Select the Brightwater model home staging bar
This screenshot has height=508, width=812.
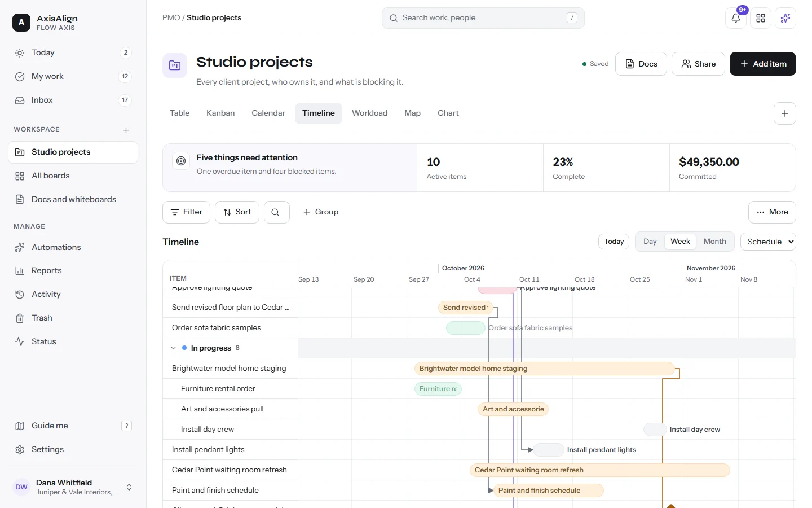(x=545, y=369)
